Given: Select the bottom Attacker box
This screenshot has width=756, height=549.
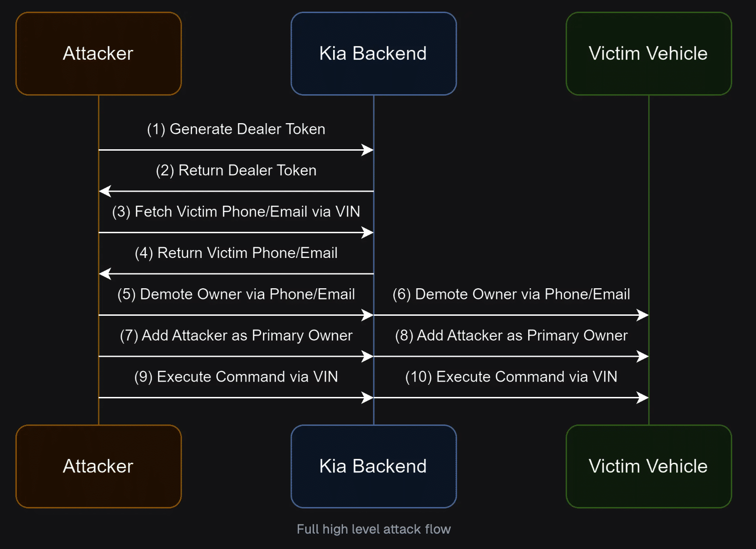Looking at the screenshot, I should click(x=98, y=466).
